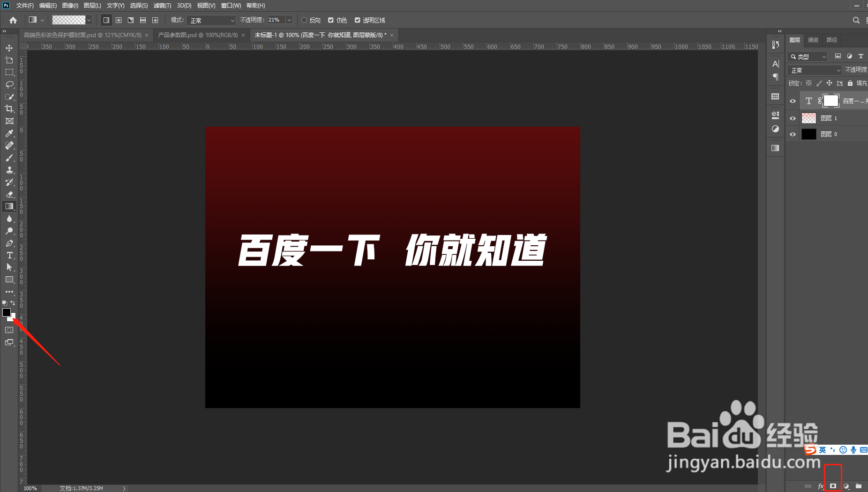Select the Dodge tool

coord(9,231)
